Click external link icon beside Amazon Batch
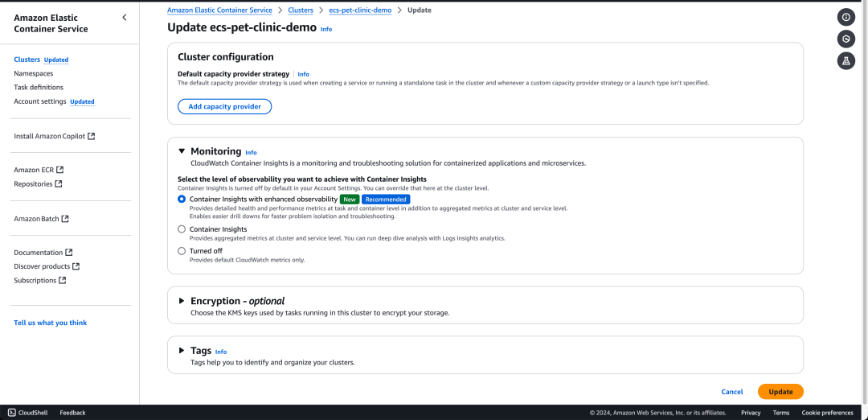This screenshot has width=868, height=420. click(x=65, y=219)
